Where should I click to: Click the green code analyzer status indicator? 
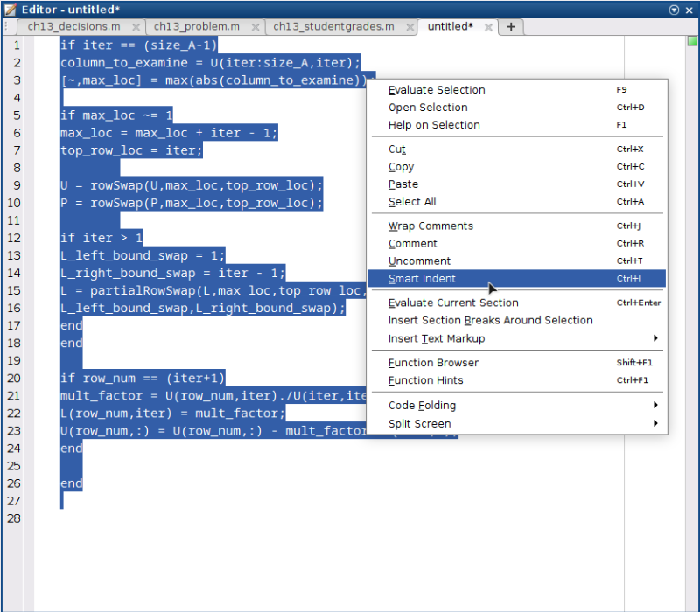tap(692, 41)
